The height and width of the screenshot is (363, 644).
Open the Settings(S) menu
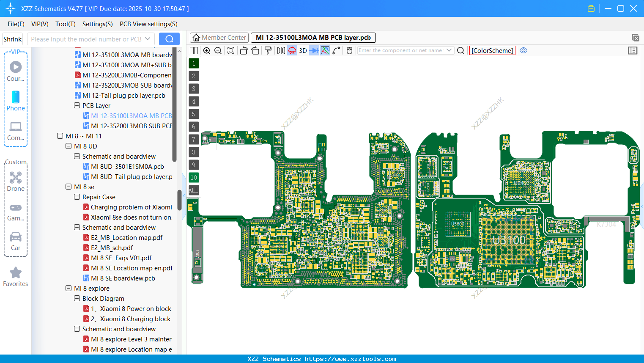tap(97, 24)
